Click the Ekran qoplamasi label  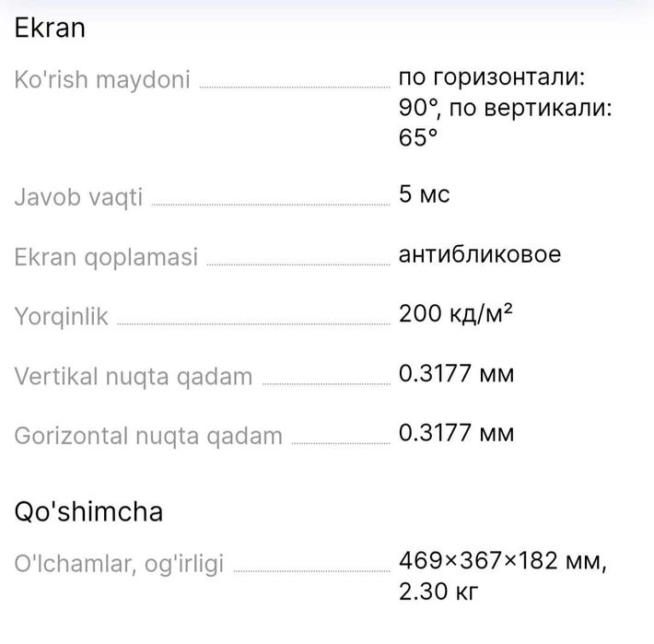pyautogui.click(x=106, y=258)
